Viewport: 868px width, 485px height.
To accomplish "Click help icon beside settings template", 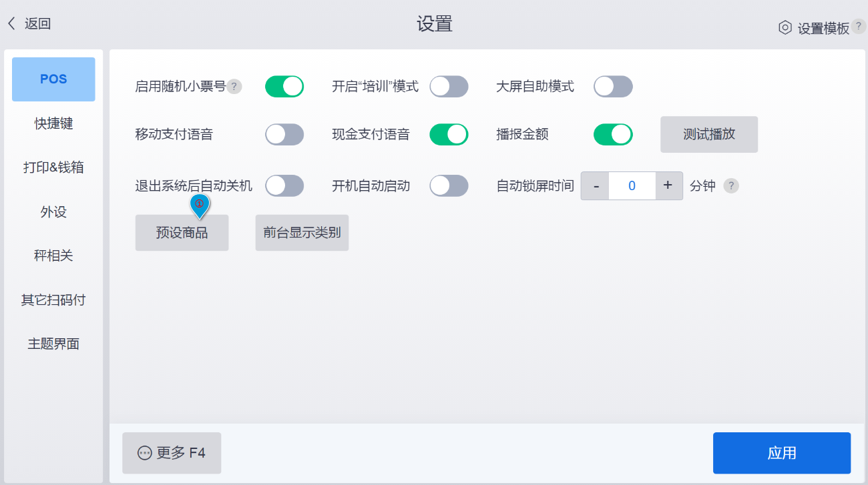I will (859, 27).
